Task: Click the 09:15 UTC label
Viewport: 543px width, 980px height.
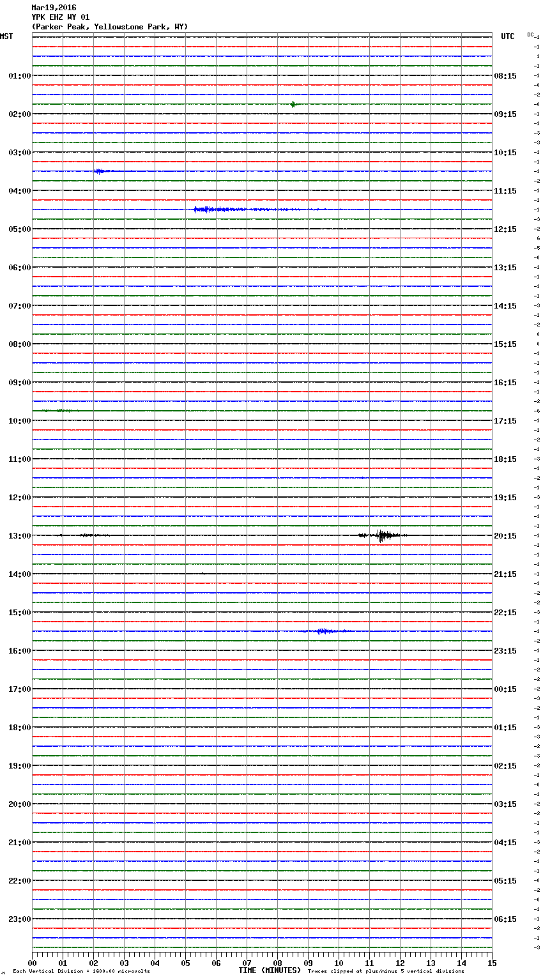Action: click(x=505, y=114)
